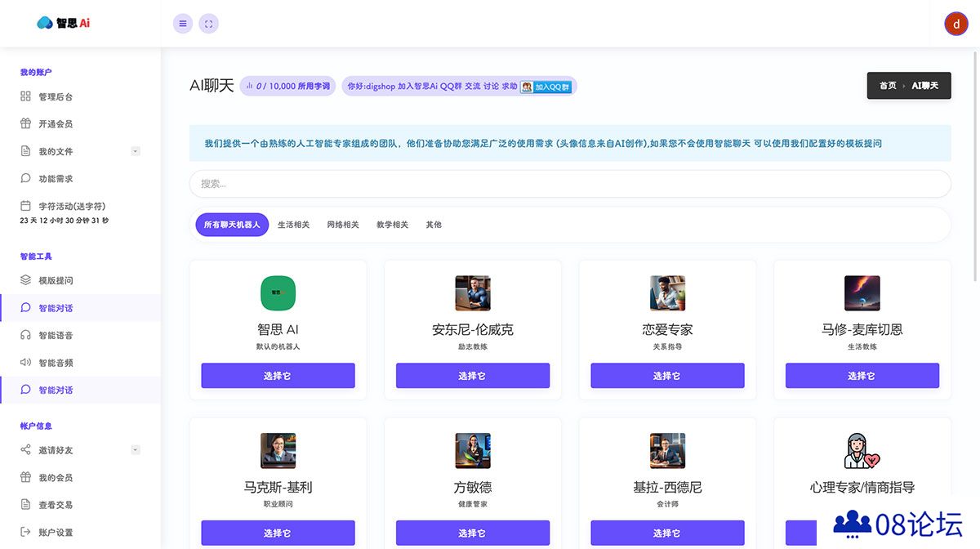Open 智能音频 in the sidebar

tap(56, 363)
